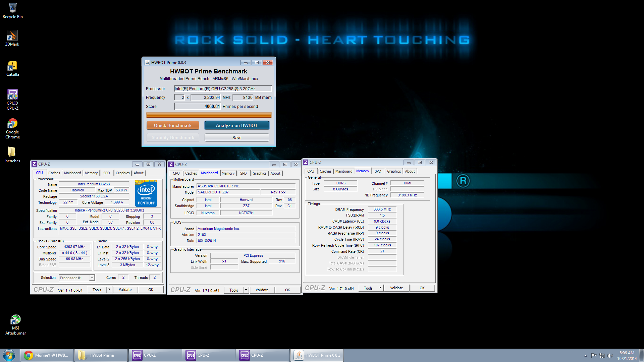
Task: Switch to Graphics tab in Mainboard window
Action: pos(260,173)
